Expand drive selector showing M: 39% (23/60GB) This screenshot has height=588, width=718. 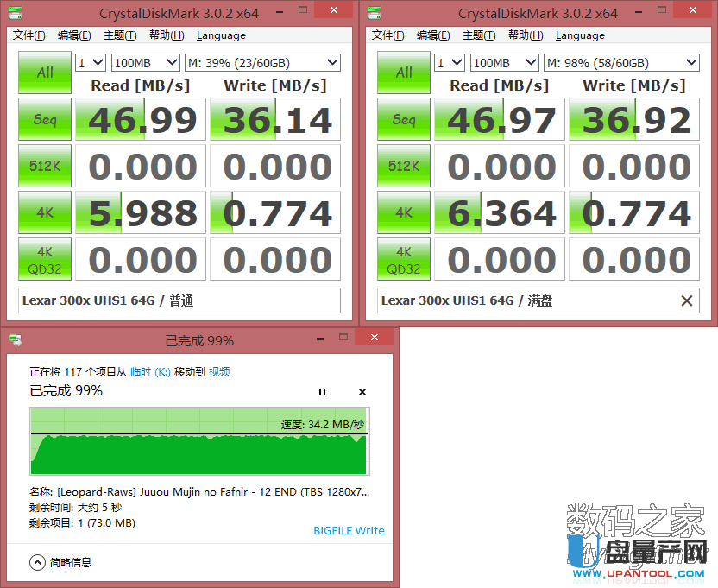click(262, 63)
